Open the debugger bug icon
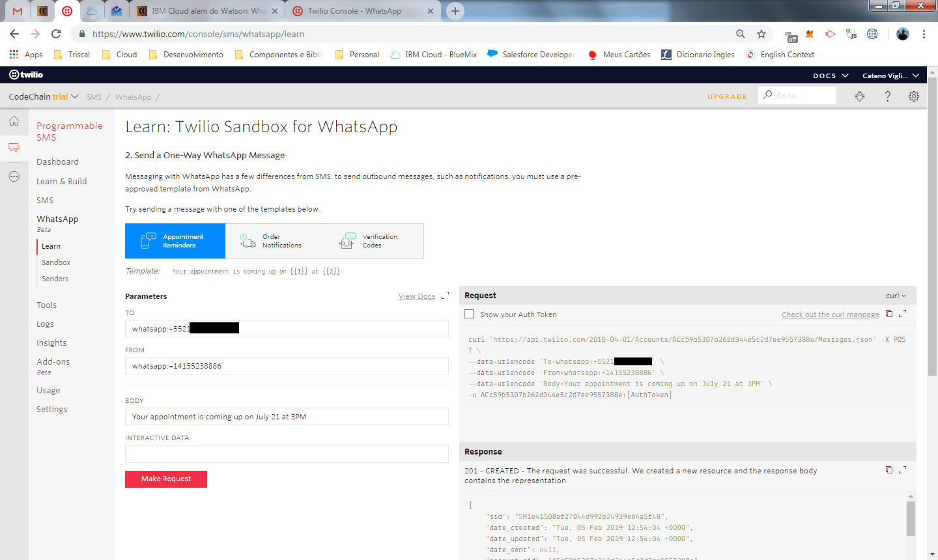 point(860,96)
